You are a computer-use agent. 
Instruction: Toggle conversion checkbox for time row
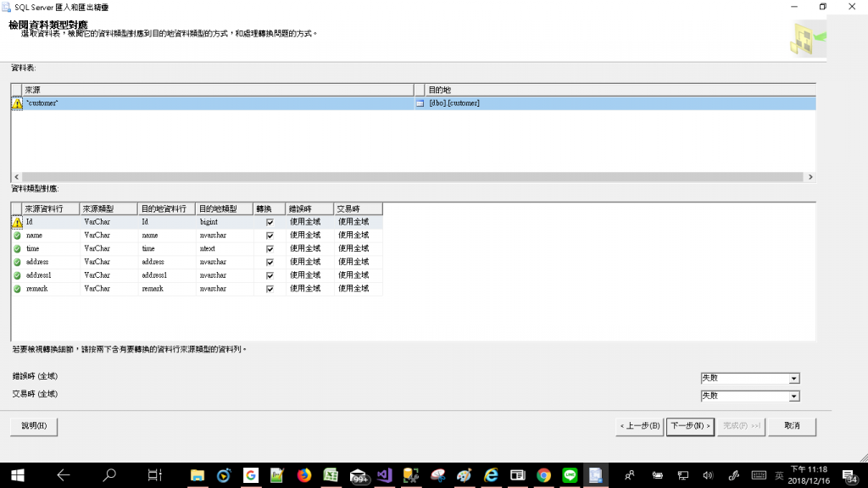pyautogui.click(x=270, y=249)
